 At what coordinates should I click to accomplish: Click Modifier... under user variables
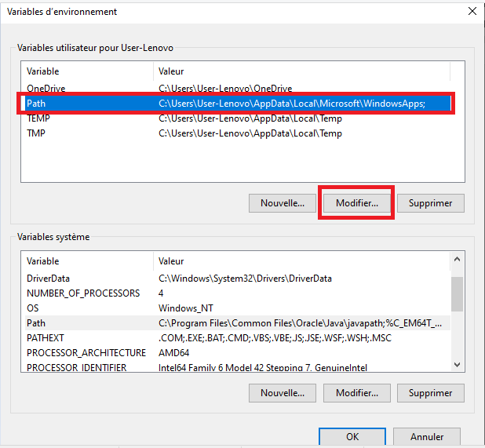(356, 203)
